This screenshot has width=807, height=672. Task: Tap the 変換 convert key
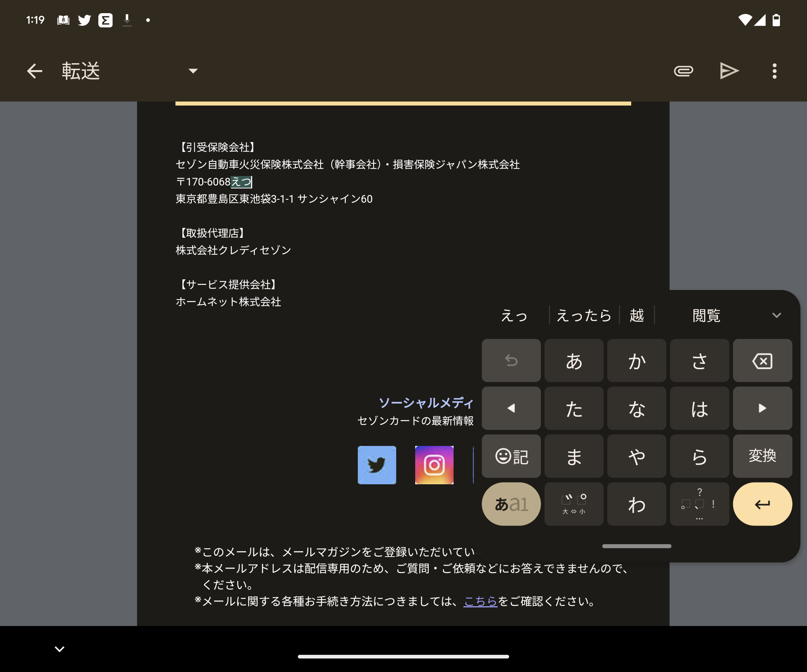(762, 456)
